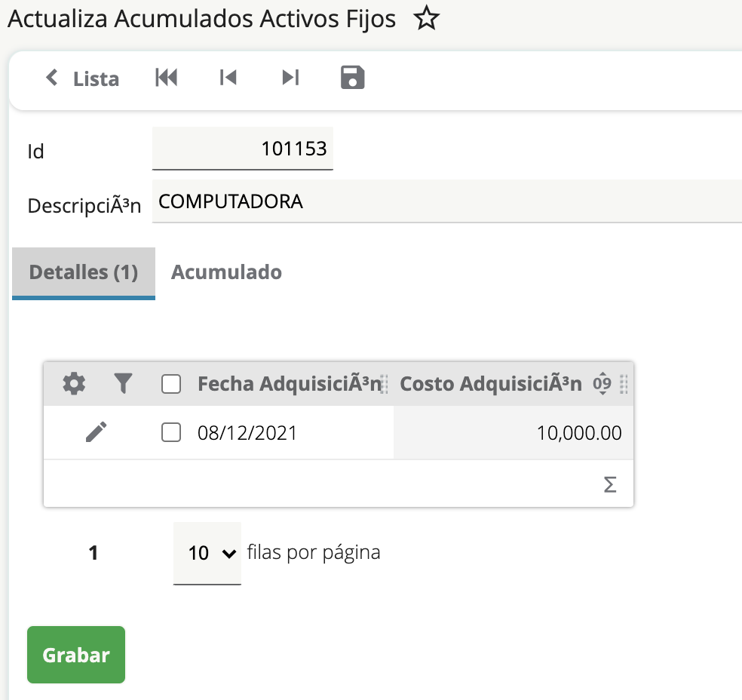
Task: Return to Lista view
Action: 83,78
